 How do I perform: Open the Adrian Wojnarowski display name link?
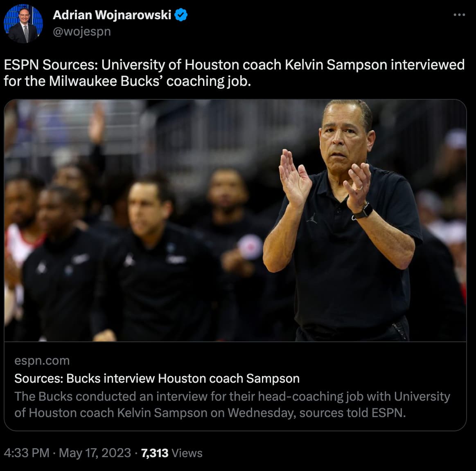(112, 15)
